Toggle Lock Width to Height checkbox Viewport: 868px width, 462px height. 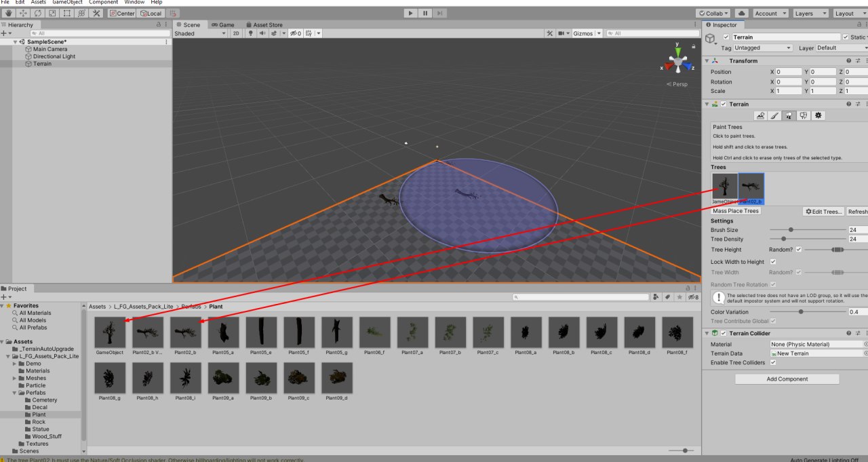coord(773,262)
